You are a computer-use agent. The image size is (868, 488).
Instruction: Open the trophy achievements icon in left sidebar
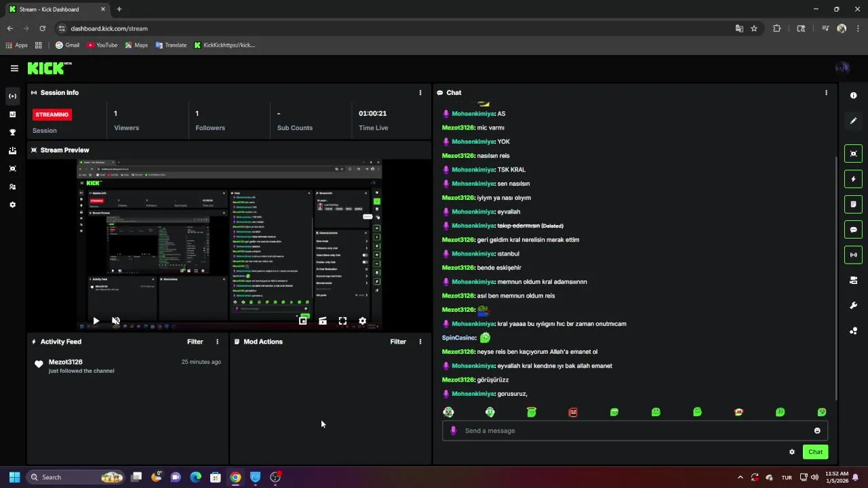tap(12, 132)
